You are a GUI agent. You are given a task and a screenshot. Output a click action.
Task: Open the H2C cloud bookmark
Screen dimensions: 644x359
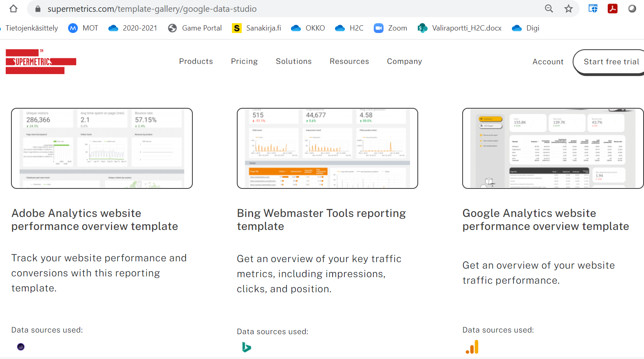pyautogui.click(x=349, y=28)
